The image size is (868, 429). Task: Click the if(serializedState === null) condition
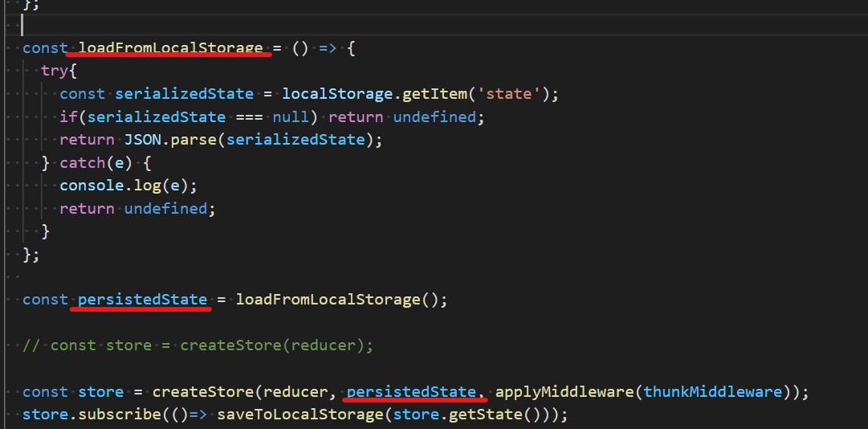(x=189, y=116)
